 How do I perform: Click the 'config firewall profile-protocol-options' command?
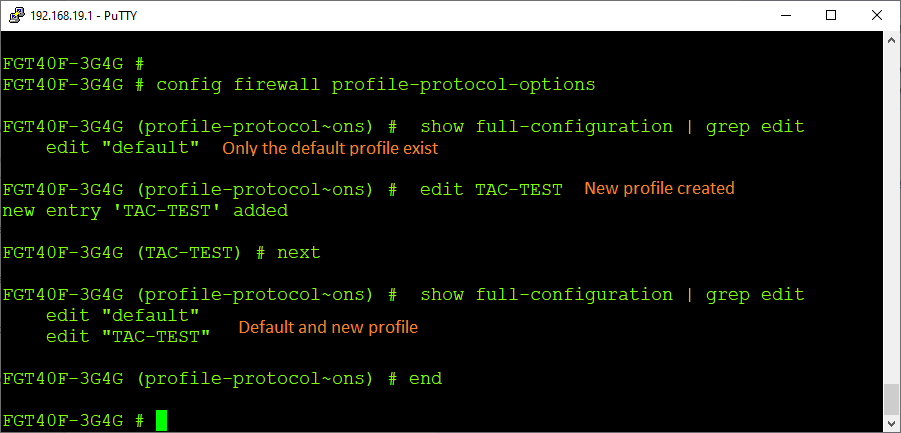pos(376,85)
